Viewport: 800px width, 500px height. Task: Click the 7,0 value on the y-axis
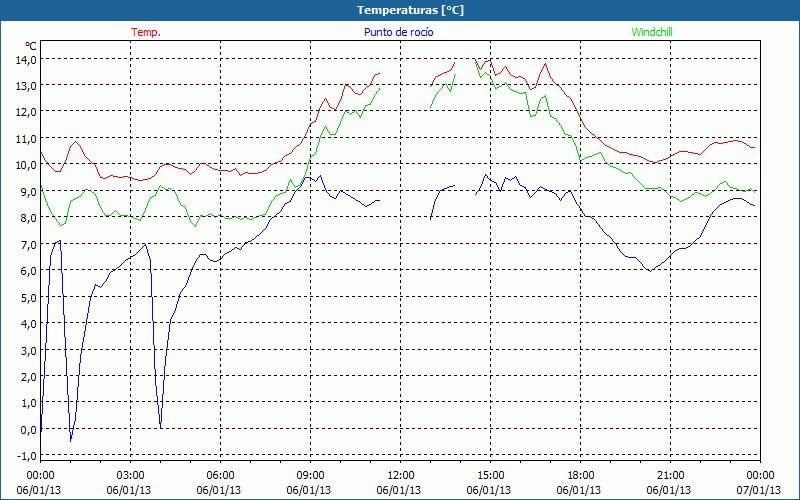(x=29, y=245)
